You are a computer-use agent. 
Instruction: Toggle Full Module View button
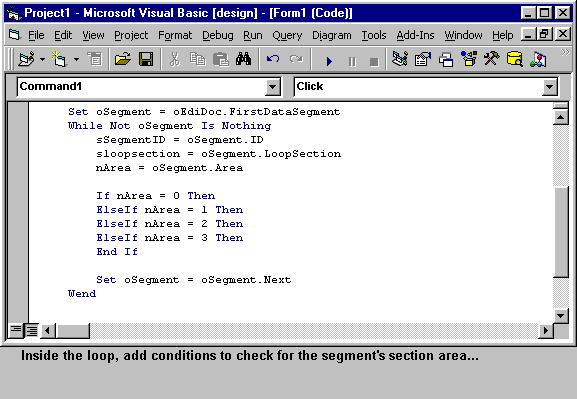tap(32, 330)
